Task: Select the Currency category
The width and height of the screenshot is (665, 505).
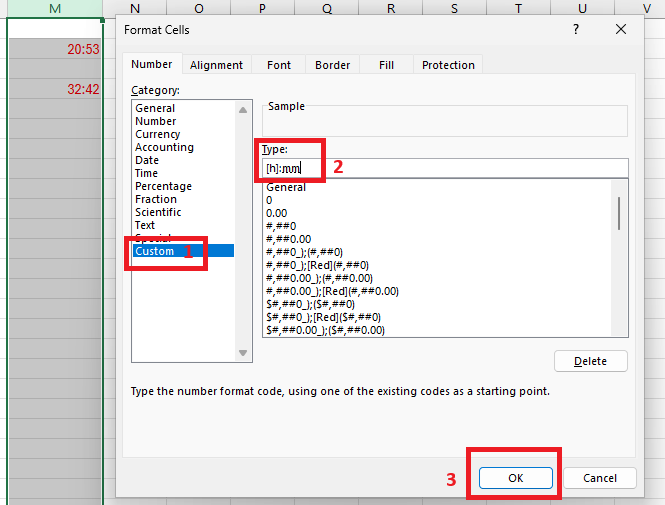Action: (x=183, y=134)
